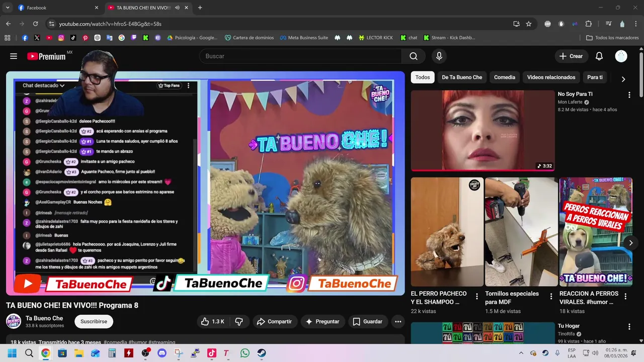Show hidden system tray icons
The height and width of the screenshot is (362, 644).
click(521, 353)
